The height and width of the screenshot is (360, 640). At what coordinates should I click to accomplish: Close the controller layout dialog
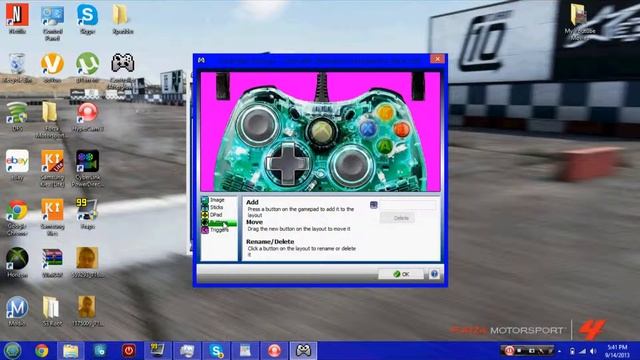pyautogui.click(x=437, y=59)
